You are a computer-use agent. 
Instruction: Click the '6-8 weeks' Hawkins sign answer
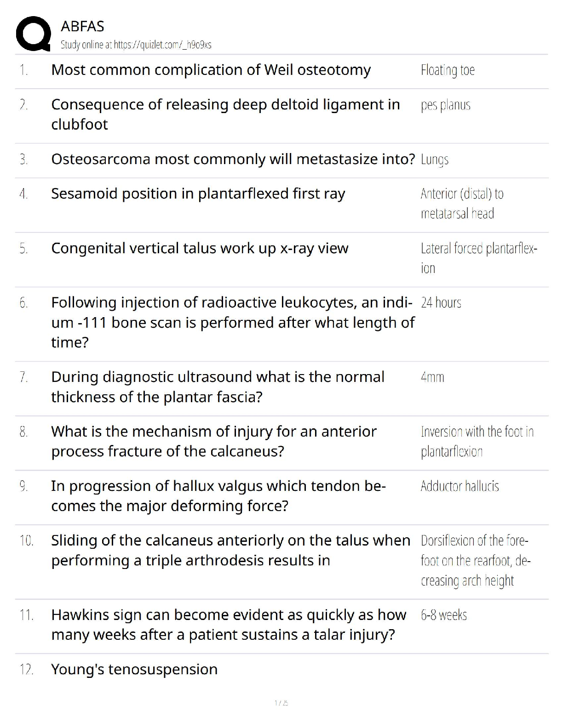click(x=443, y=615)
